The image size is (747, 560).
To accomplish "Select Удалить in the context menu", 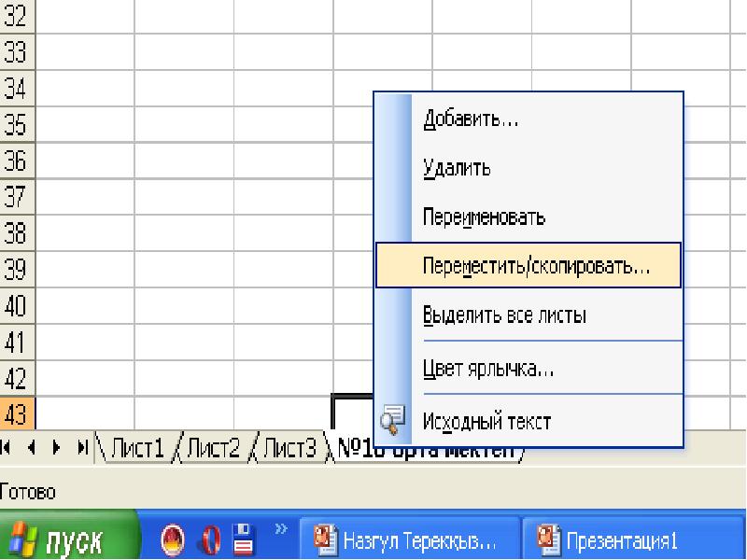I will click(457, 169).
